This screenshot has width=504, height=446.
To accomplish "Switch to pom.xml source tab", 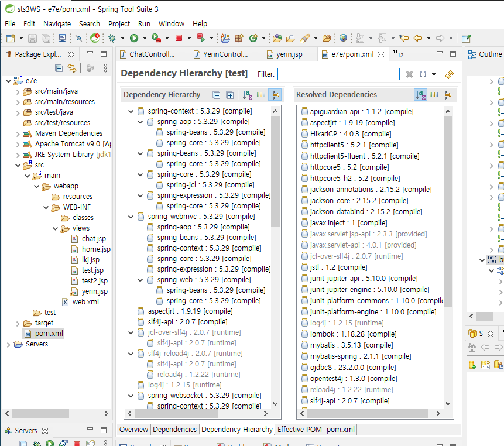I will tap(341, 430).
